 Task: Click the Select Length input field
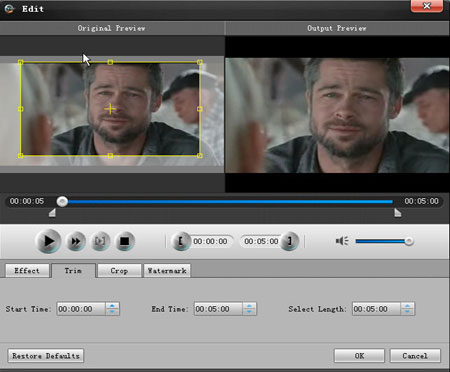point(376,309)
